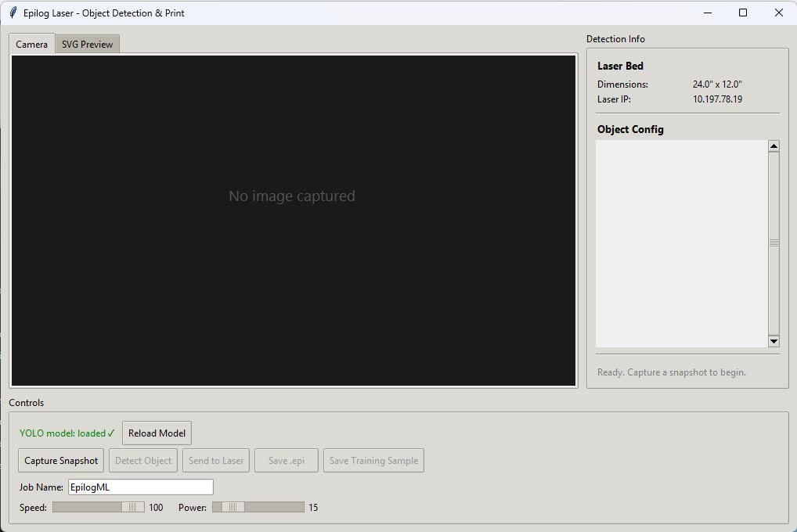
Task: Click the Power value 15
Action: point(313,507)
